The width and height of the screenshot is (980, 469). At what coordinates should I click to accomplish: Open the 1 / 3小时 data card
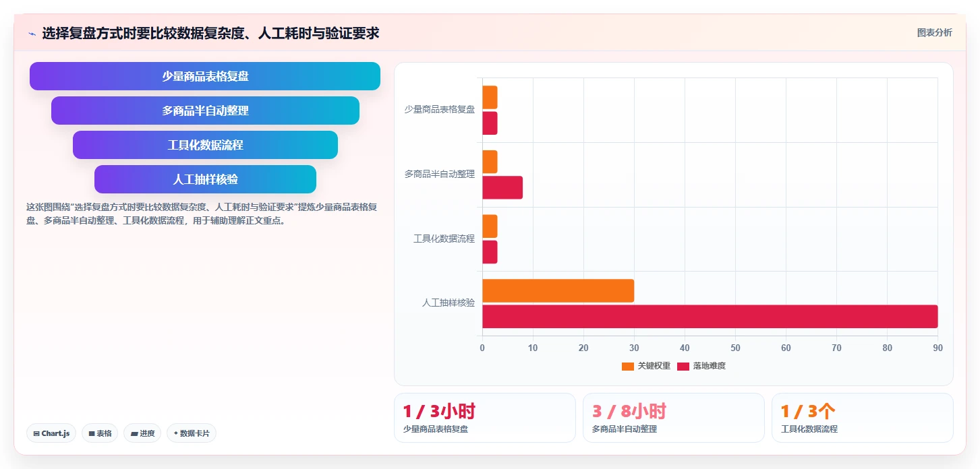click(x=485, y=418)
